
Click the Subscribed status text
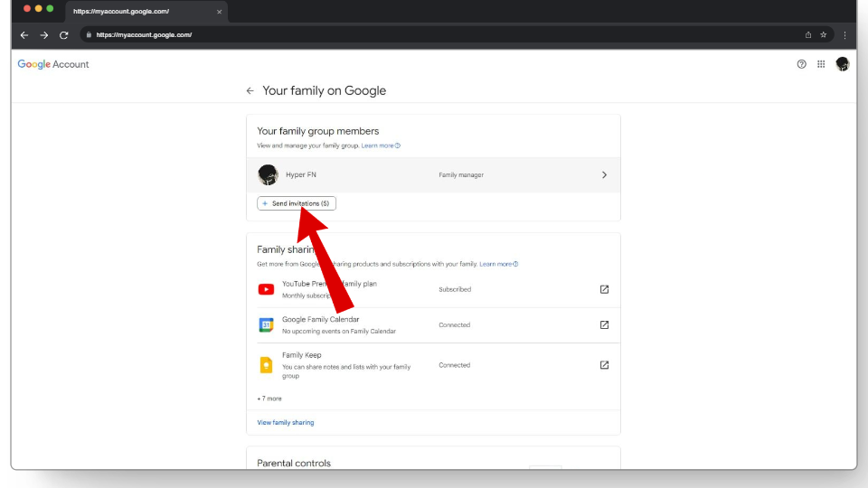click(455, 289)
